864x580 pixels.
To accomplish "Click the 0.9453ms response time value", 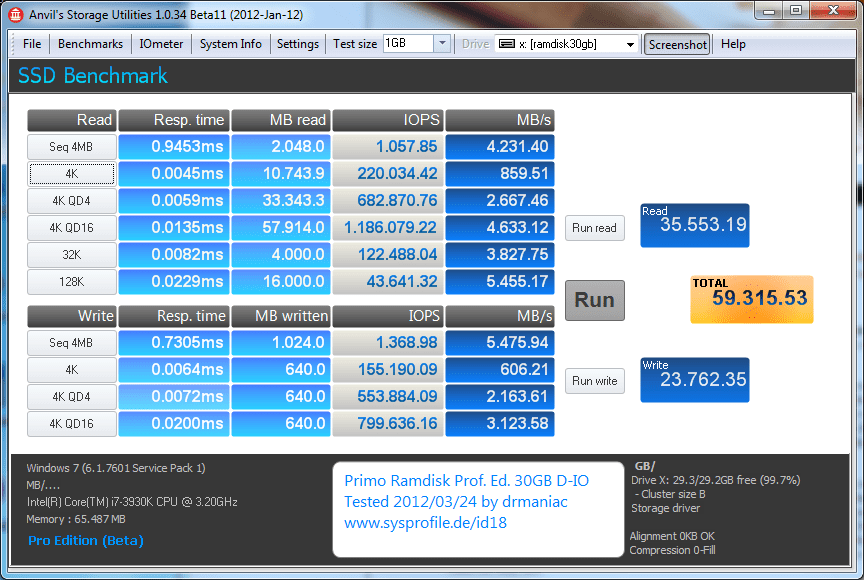I will 174,147.
